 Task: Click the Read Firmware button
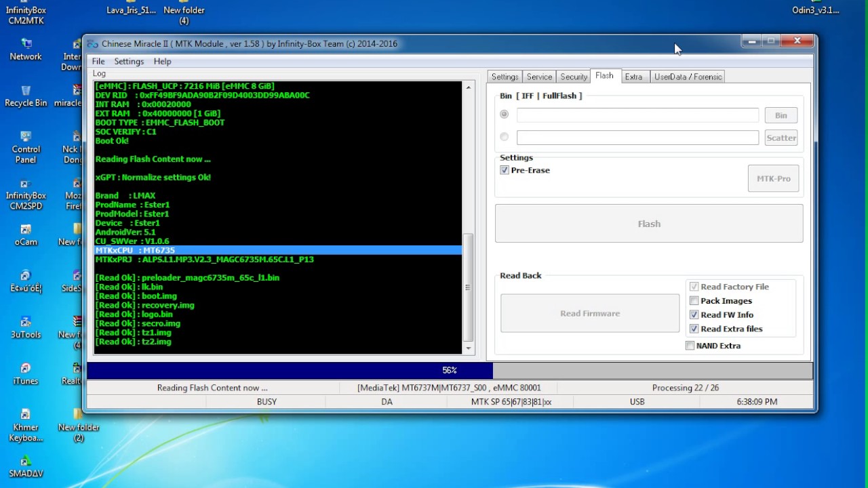pos(590,313)
